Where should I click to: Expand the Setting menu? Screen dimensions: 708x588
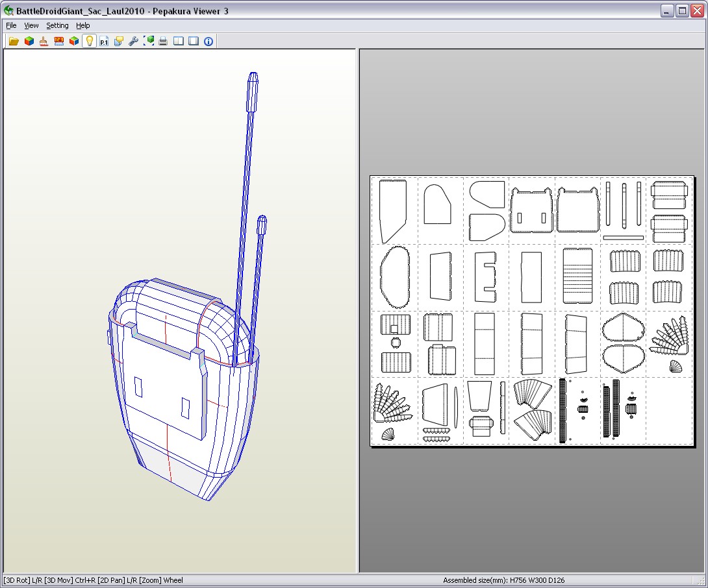tap(57, 25)
